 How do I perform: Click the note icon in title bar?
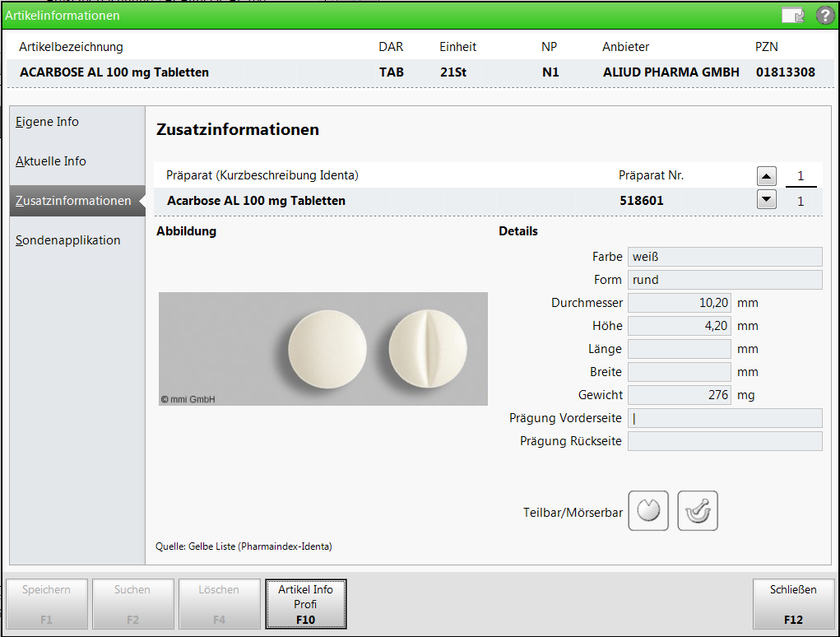pyautogui.click(x=793, y=15)
